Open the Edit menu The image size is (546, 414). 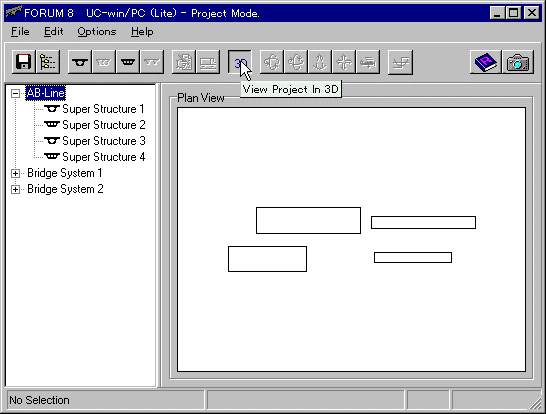[x=54, y=32]
